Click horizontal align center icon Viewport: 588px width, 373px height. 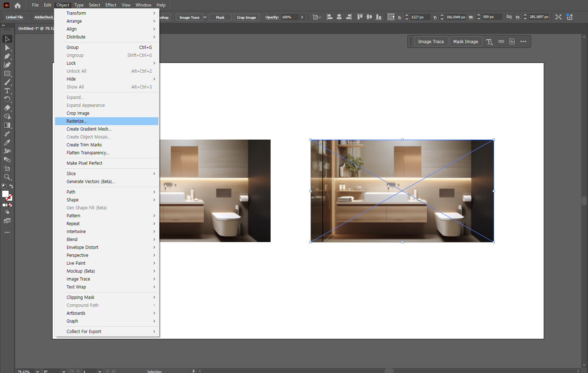tap(339, 17)
